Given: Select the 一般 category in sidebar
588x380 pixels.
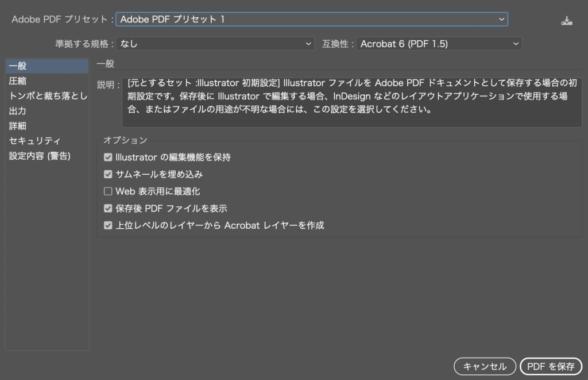Looking at the screenshot, I should (x=18, y=66).
